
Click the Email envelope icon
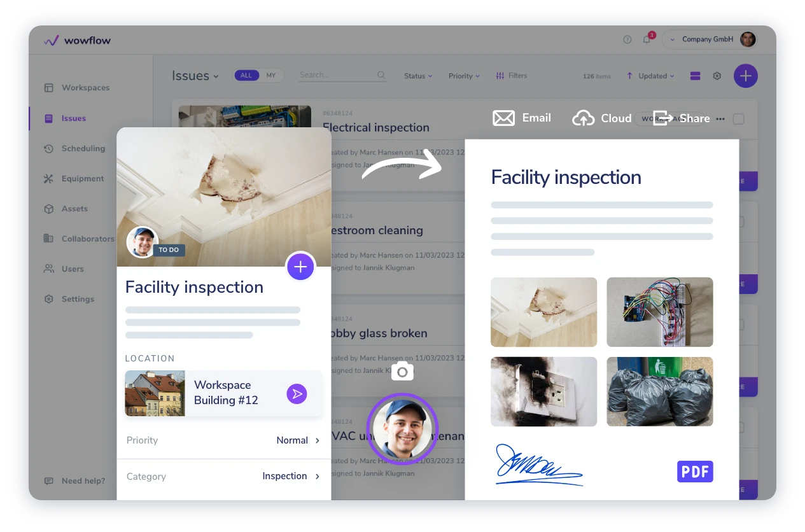[504, 118]
